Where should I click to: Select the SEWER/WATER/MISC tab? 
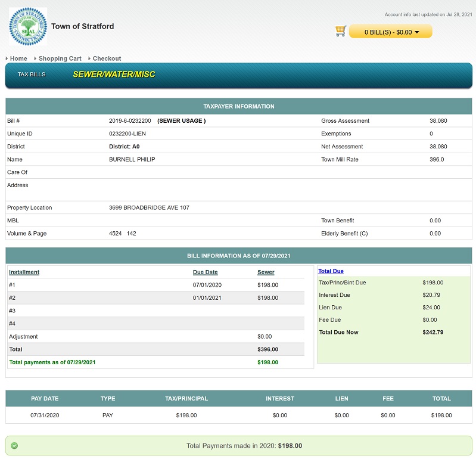point(114,75)
